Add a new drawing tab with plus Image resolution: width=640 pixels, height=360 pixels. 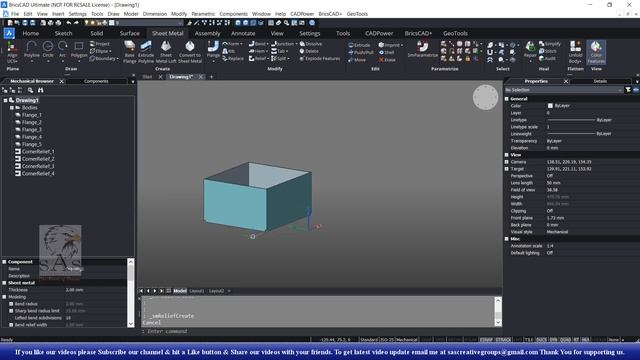pyautogui.click(x=211, y=77)
